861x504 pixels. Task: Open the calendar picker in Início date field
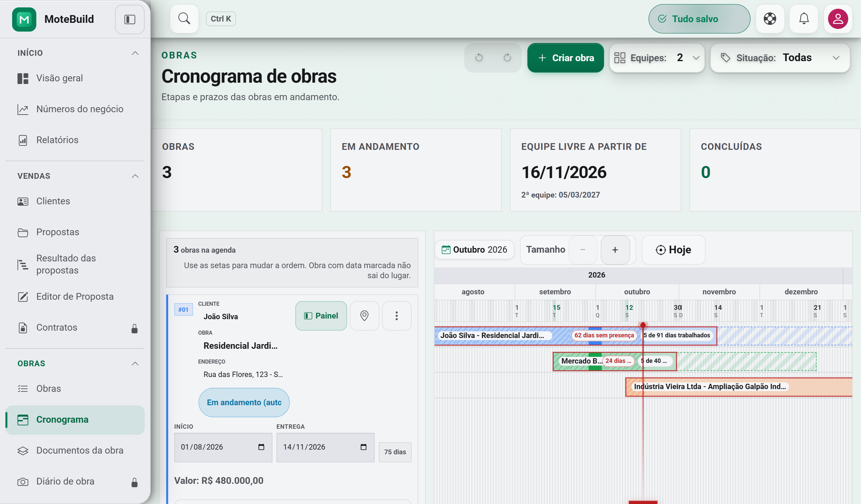point(261,447)
